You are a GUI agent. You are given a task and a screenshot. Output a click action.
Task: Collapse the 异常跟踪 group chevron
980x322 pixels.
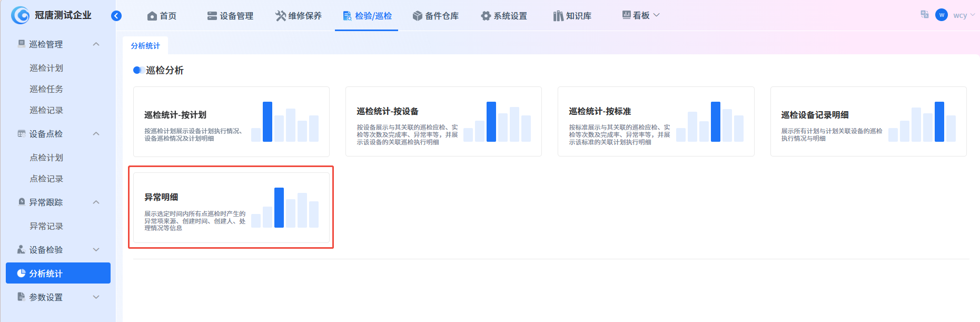tap(96, 202)
